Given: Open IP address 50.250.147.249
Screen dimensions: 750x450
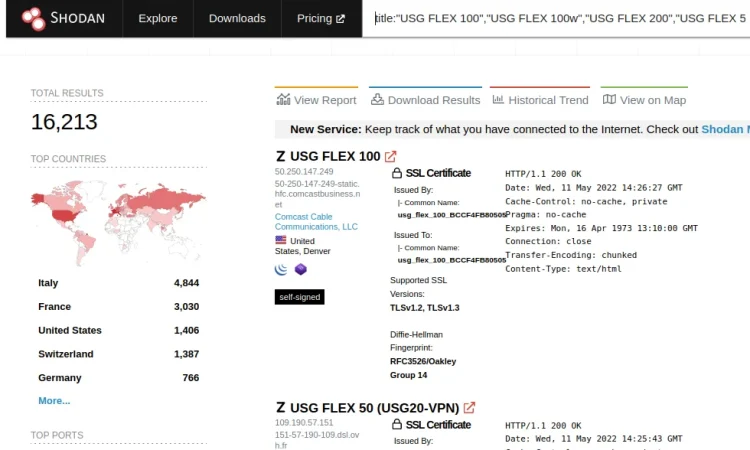Looking at the screenshot, I should coord(304,171).
